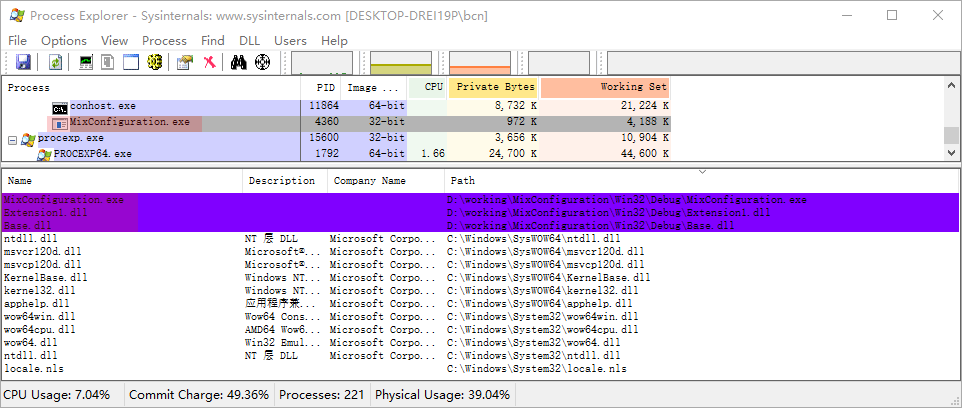Select the msvcr120d.dll row
Viewport: 962px width, 408px height.
480,252
